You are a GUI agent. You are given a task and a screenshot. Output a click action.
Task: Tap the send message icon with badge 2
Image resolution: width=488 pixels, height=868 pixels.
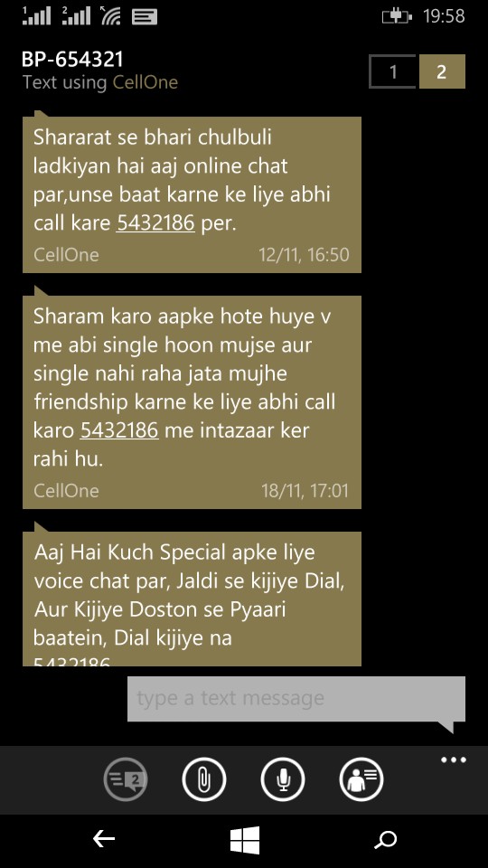(x=126, y=779)
